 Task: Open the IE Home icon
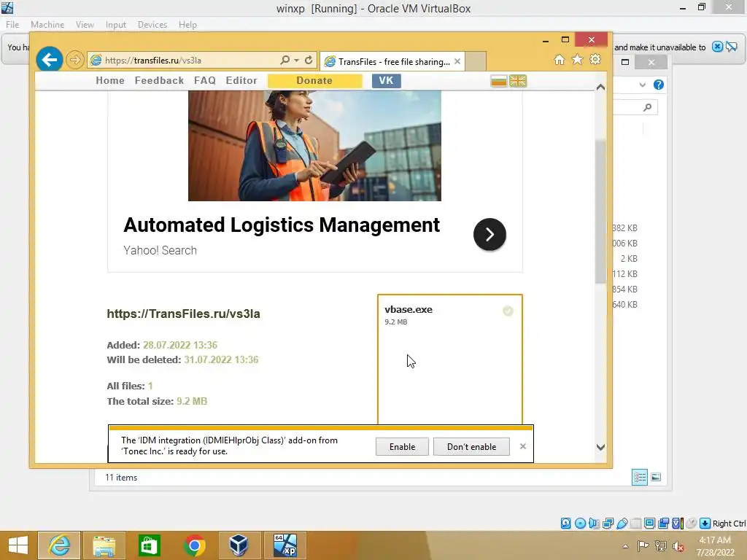tap(560, 60)
